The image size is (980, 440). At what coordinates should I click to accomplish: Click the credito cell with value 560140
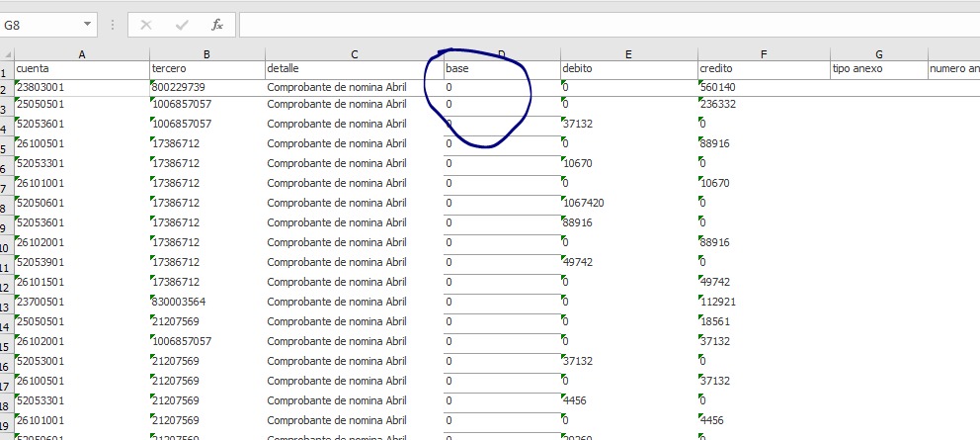point(763,87)
